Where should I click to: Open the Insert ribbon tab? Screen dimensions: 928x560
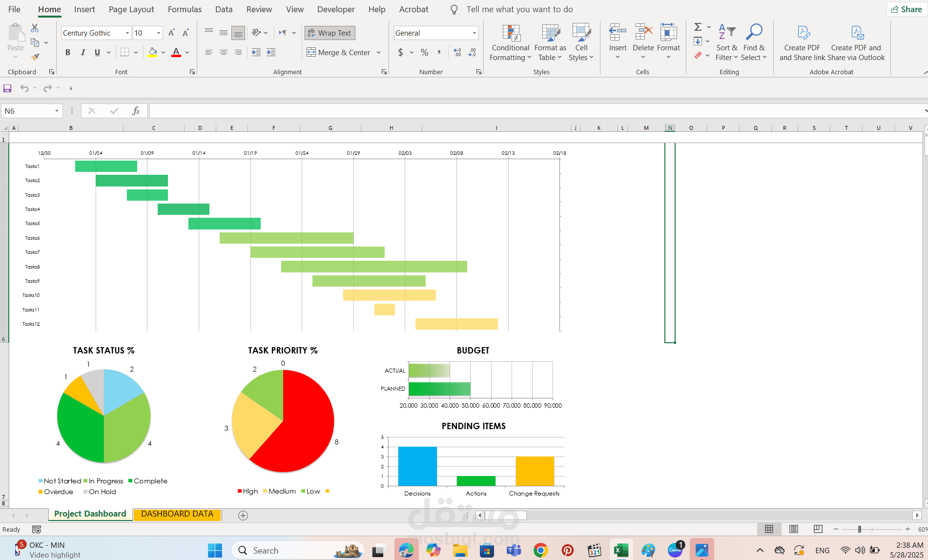[84, 9]
